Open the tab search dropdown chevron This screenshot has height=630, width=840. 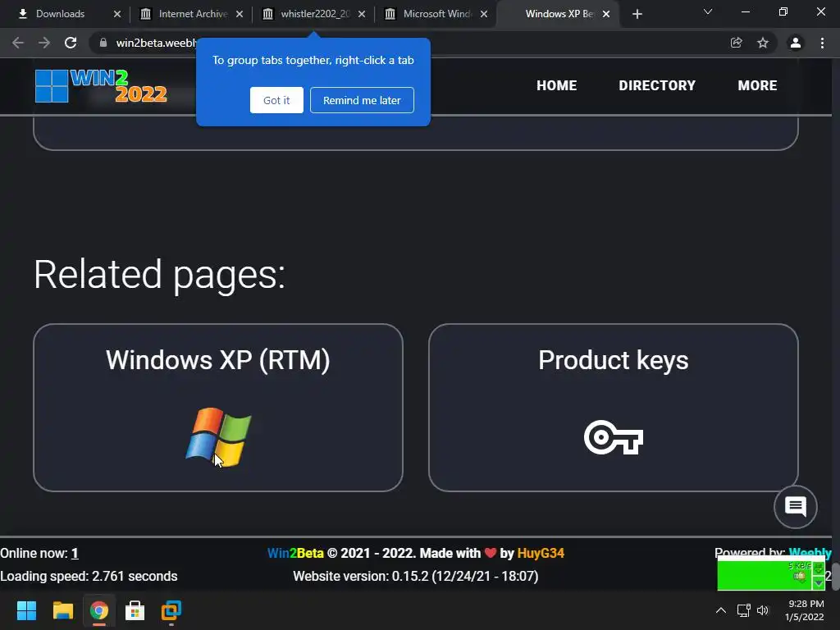(x=708, y=11)
